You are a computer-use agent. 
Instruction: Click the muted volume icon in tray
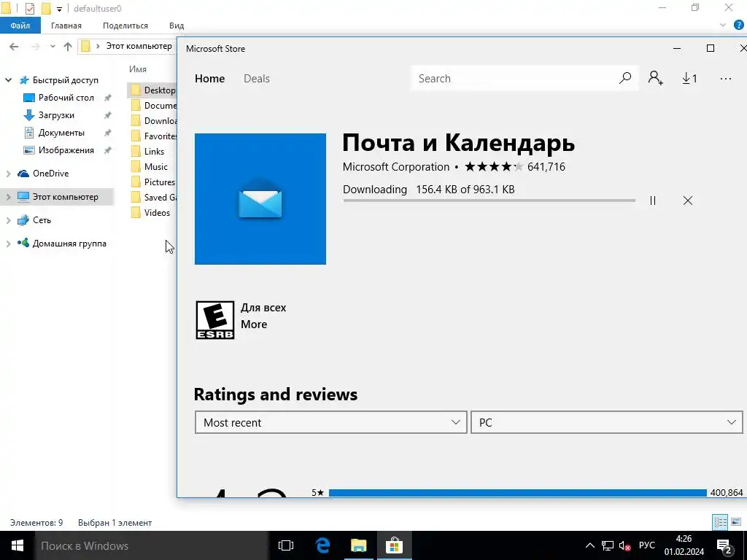point(624,545)
